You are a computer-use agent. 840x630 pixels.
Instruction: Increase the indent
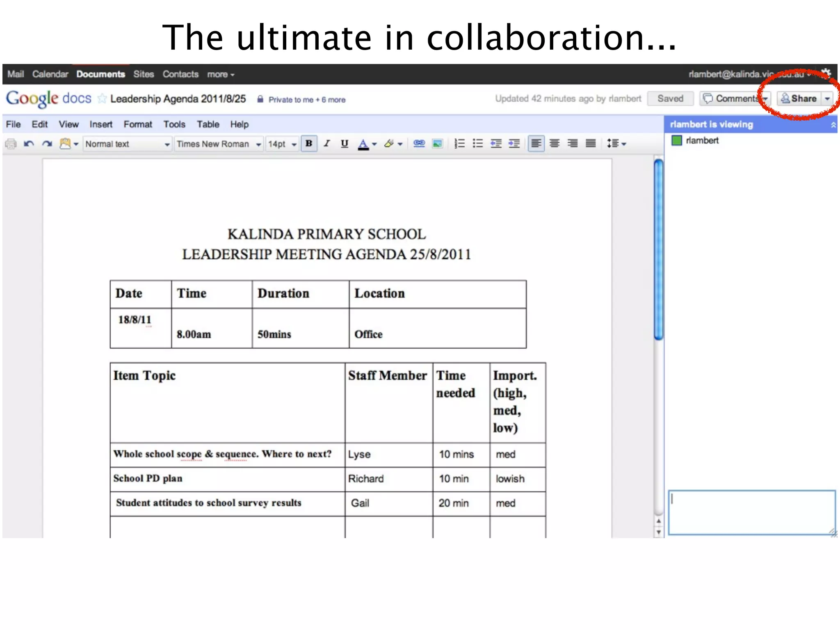[514, 144]
